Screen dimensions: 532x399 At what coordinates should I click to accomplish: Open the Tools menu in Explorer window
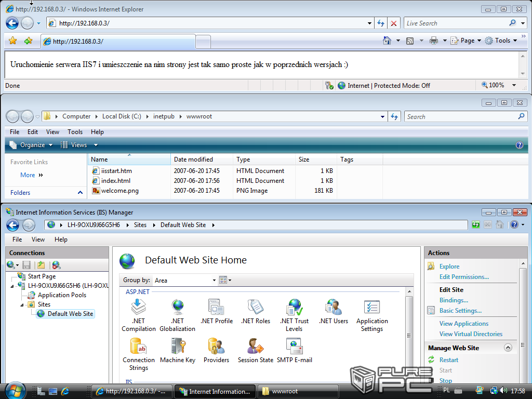pyautogui.click(x=75, y=132)
